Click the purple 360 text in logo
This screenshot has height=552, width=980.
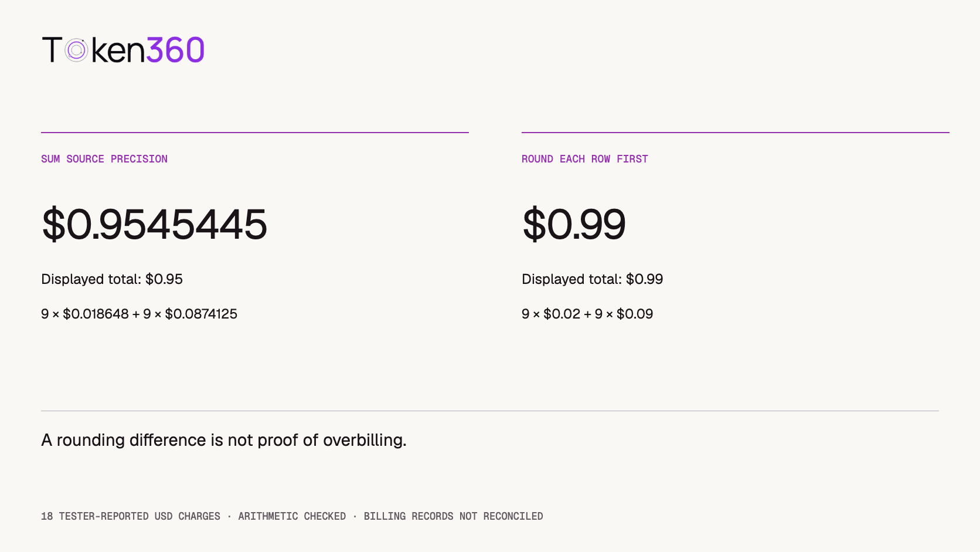click(x=175, y=50)
